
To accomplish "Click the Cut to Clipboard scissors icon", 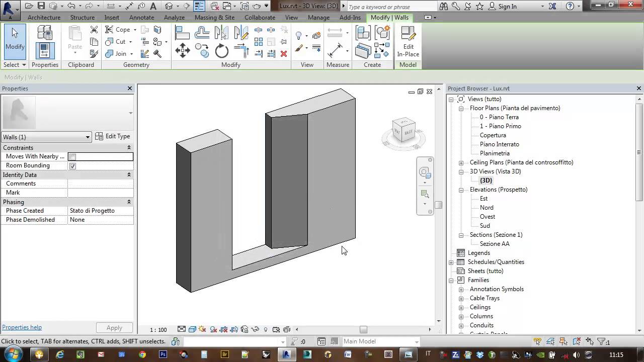I will click(x=94, y=30).
